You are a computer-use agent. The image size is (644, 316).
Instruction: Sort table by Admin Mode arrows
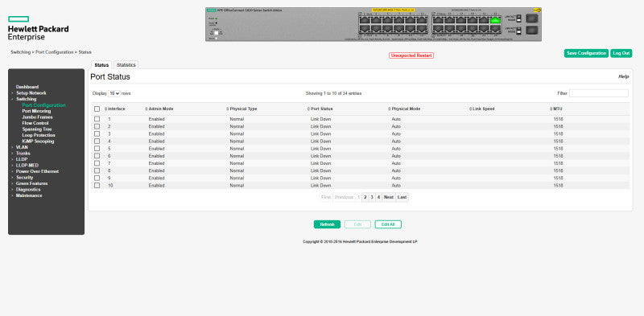pyautogui.click(x=147, y=109)
